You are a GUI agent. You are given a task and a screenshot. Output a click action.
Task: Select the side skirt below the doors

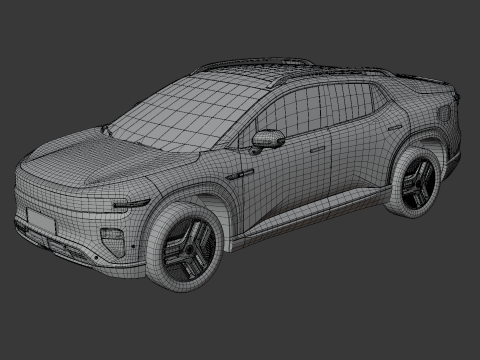pyautogui.click(x=312, y=216)
